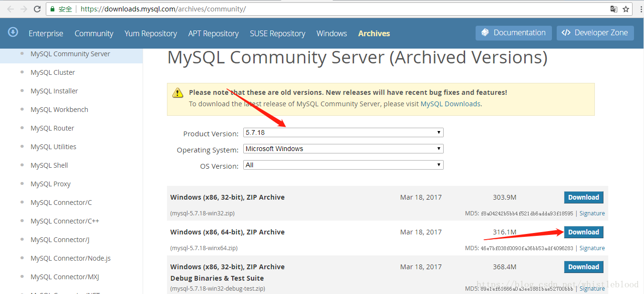Open the OS Version dropdown

(343, 165)
